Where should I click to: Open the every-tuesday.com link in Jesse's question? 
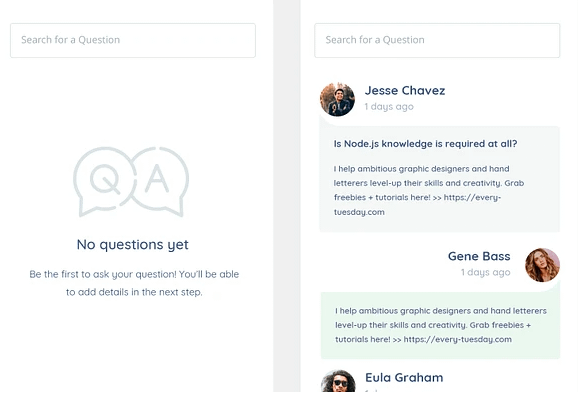(x=417, y=205)
